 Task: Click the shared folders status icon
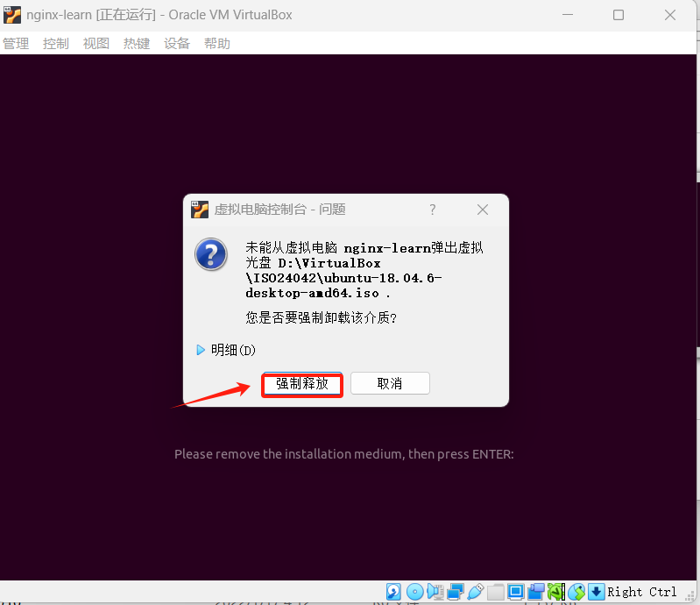click(x=496, y=592)
